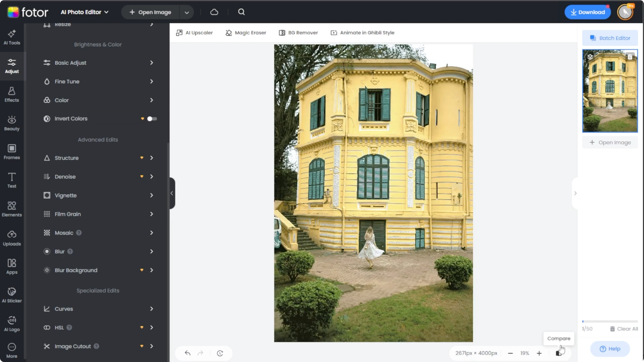
Task: Click the HSL help question mark
Action: (x=69, y=328)
